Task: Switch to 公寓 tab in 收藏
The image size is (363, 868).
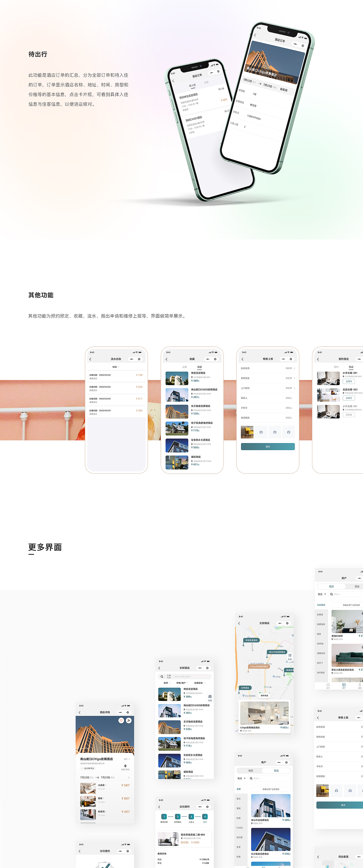Action: click(185, 367)
